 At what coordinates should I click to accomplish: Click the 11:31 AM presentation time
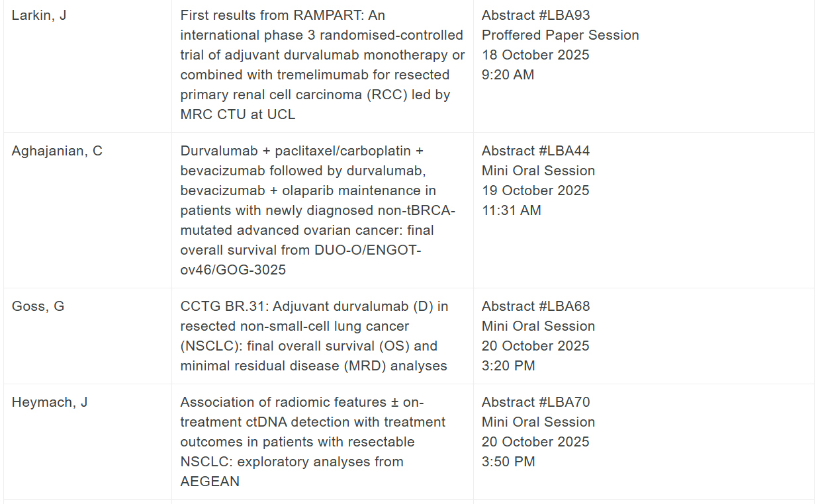(511, 210)
